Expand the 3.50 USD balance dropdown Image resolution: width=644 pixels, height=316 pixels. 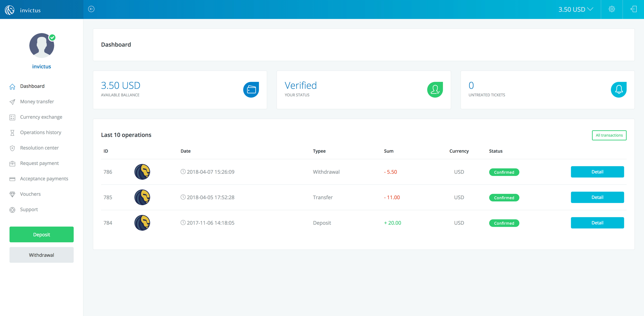pos(575,9)
